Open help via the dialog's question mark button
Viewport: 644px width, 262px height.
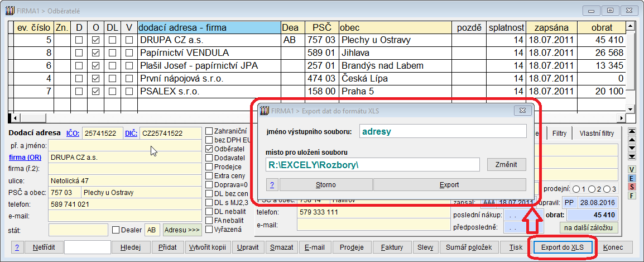[x=272, y=185]
